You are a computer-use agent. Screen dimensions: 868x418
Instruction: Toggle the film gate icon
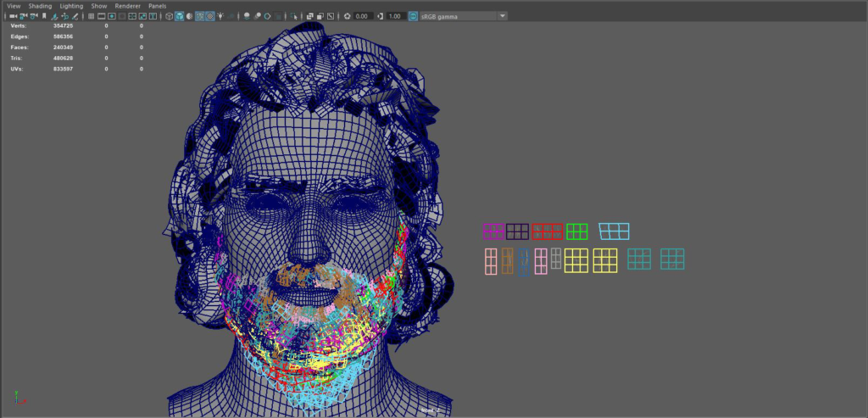click(x=102, y=16)
